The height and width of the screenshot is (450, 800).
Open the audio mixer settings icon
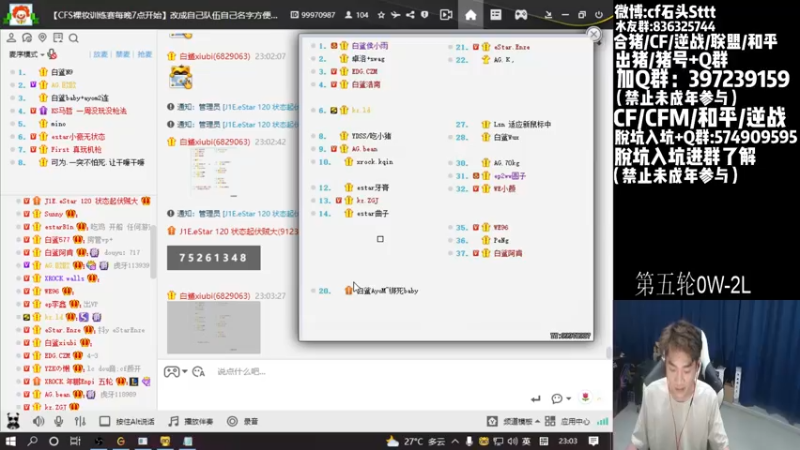tap(80, 421)
